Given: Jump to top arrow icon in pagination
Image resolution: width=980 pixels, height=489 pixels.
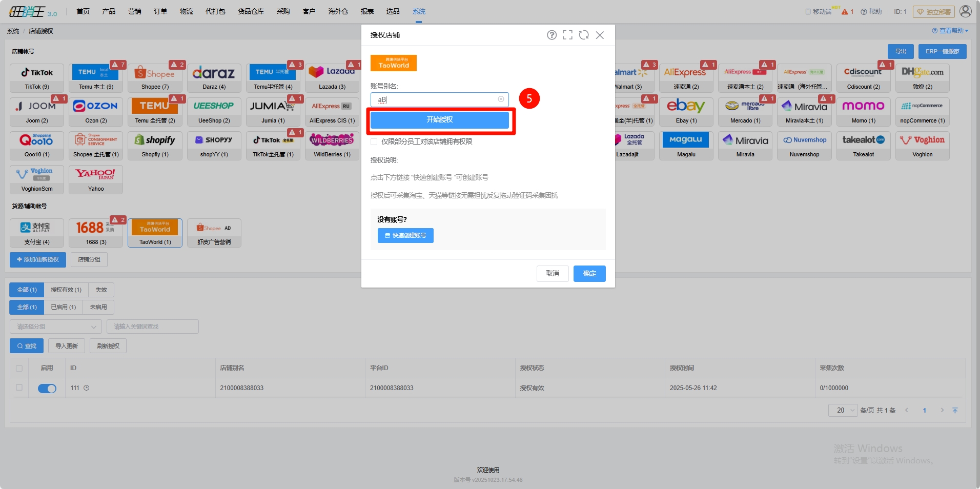Looking at the screenshot, I should pos(955,410).
